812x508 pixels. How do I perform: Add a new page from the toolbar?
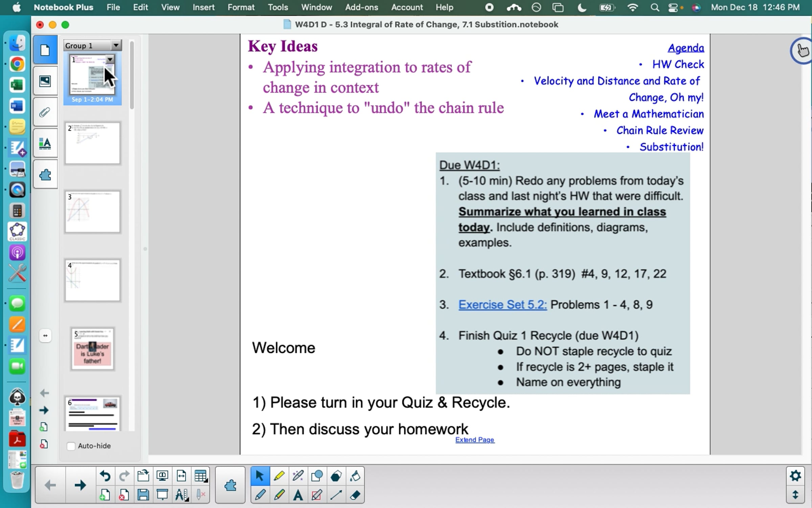click(x=105, y=495)
